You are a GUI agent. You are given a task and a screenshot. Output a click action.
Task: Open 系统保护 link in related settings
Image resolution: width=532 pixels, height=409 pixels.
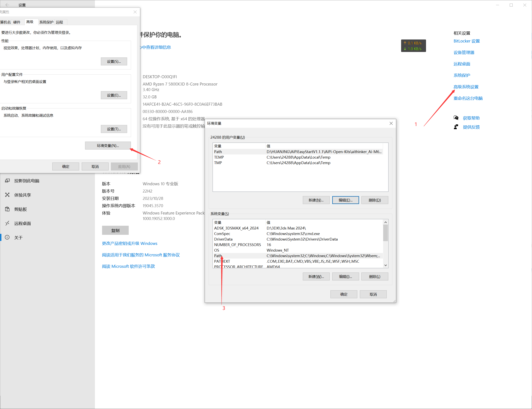pyautogui.click(x=462, y=75)
